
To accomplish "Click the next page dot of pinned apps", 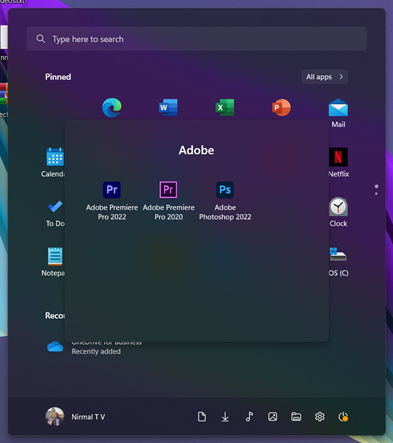I will (x=376, y=194).
